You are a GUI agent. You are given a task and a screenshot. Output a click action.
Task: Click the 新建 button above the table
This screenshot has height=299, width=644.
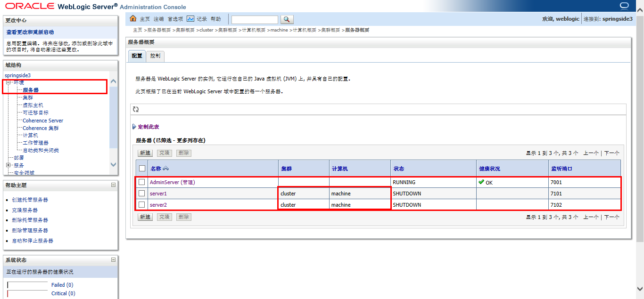[145, 153]
